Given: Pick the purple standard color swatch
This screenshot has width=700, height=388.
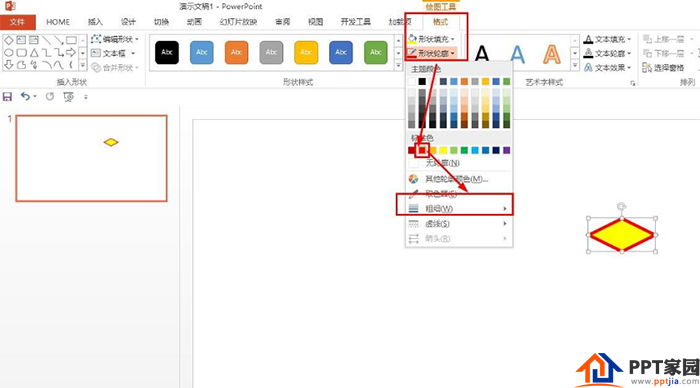Looking at the screenshot, I should [x=506, y=150].
